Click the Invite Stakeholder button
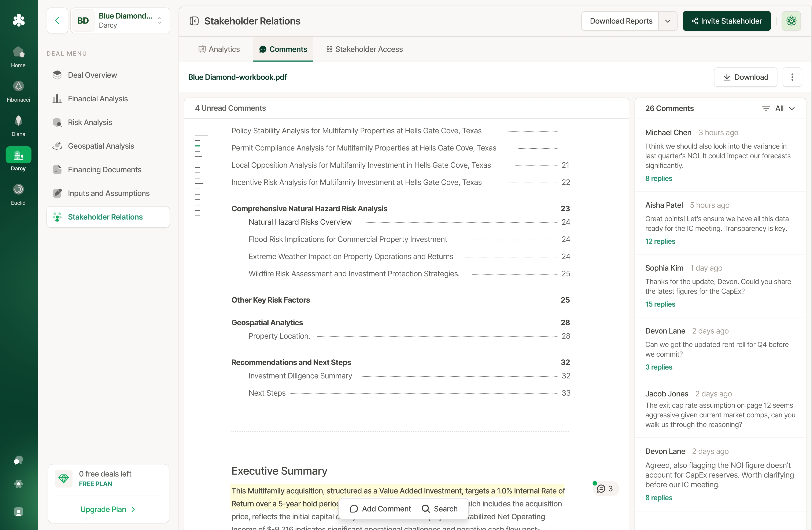The image size is (812, 530). (727, 21)
